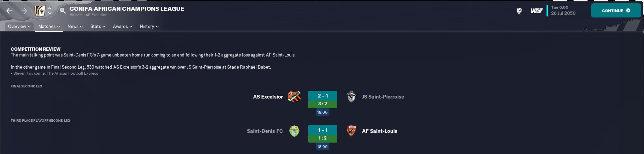Expand the Stats dropdown menu

(97, 26)
